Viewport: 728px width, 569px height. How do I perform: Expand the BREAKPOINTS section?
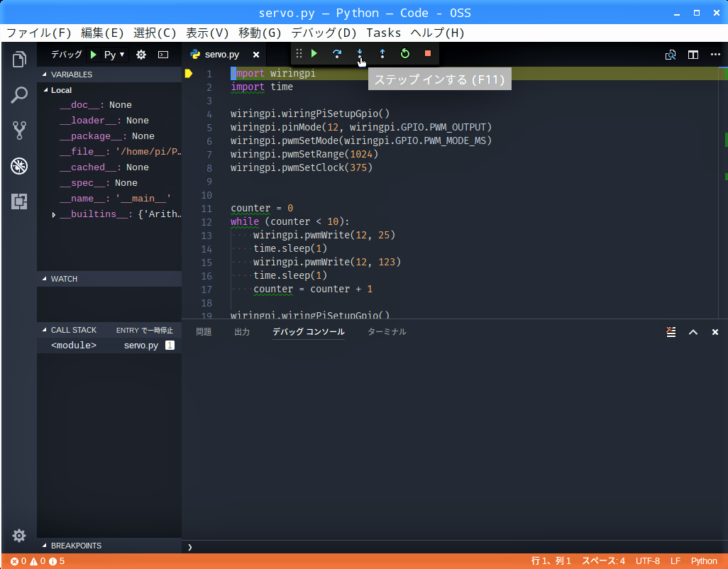(109, 546)
